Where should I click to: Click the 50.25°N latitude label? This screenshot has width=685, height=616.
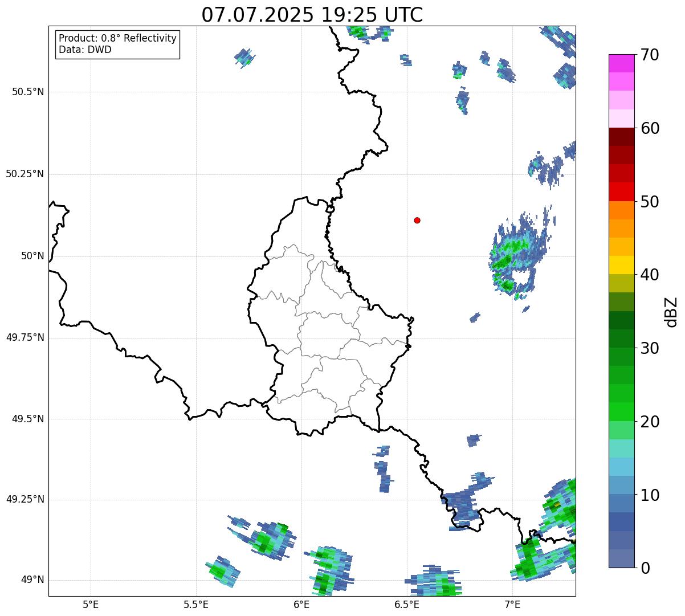25,174
